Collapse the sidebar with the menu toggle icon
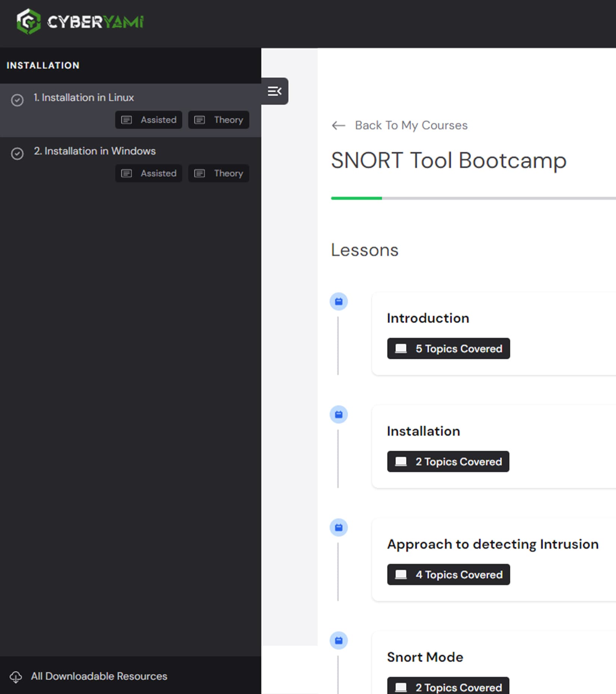This screenshot has width=616, height=694. (x=274, y=91)
